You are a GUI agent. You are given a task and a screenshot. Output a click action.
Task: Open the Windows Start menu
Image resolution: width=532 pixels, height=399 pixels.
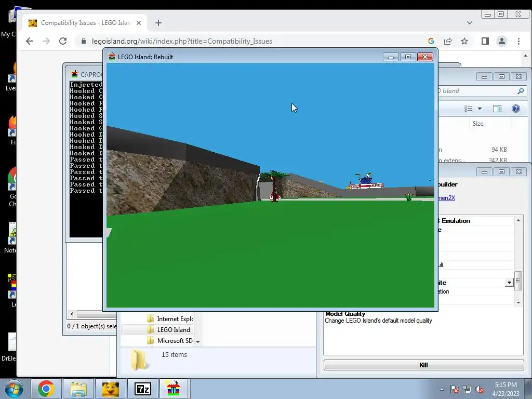pos(13,389)
